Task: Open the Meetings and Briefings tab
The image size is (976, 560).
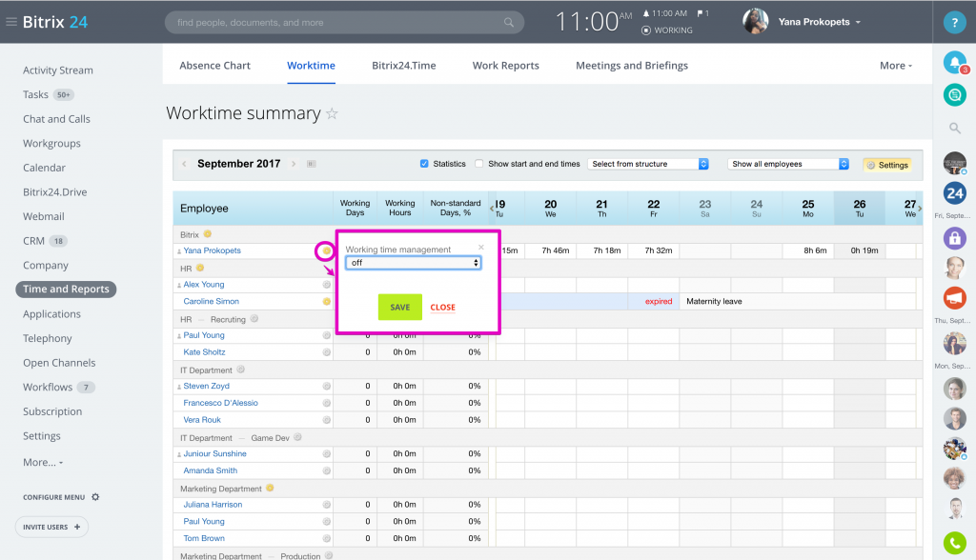Action: tap(632, 66)
